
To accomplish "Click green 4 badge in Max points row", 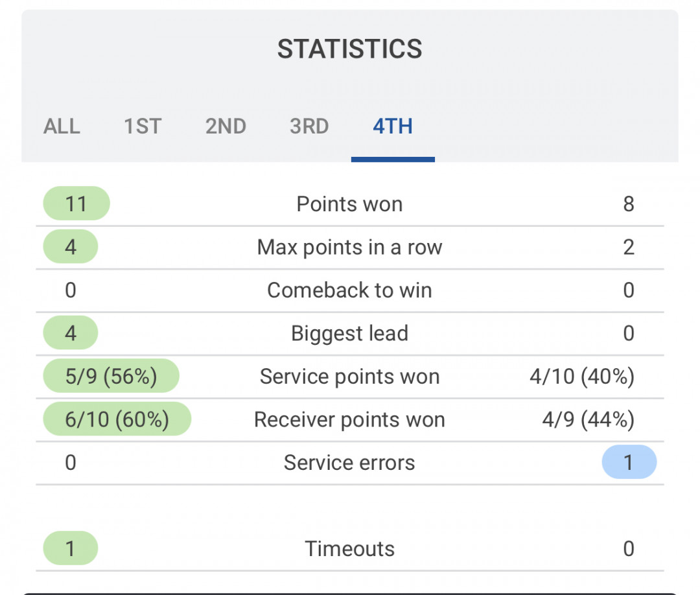I will click(70, 247).
